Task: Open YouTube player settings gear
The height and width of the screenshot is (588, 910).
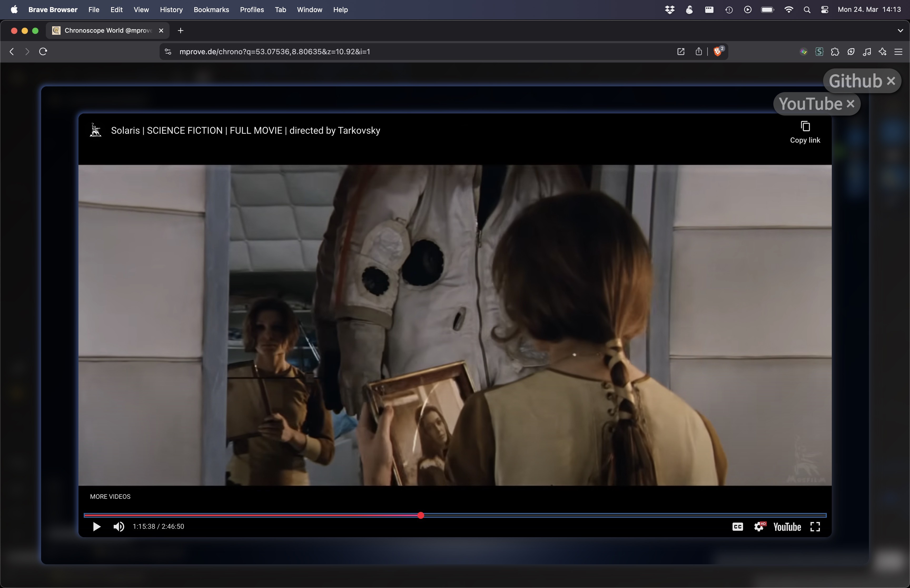Action: point(760,527)
